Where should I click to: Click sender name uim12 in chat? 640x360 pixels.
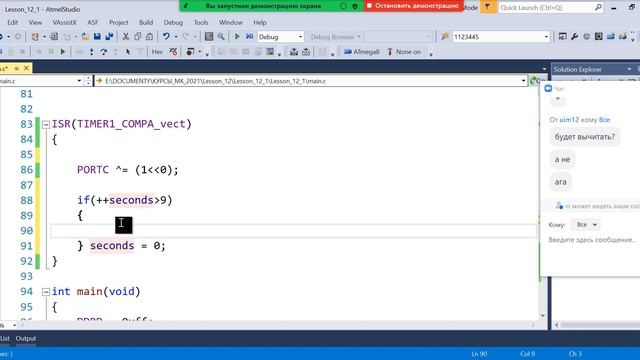(569, 120)
